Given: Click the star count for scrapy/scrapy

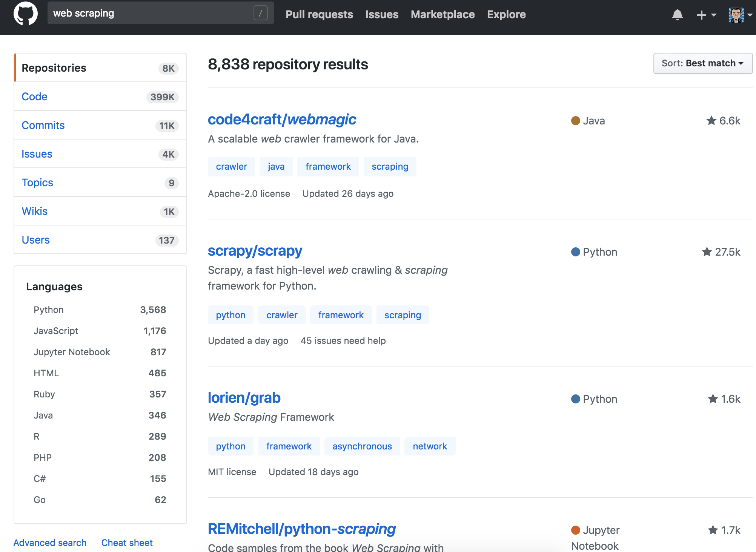Looking at the screenshot, I should [x=727, y=252].
